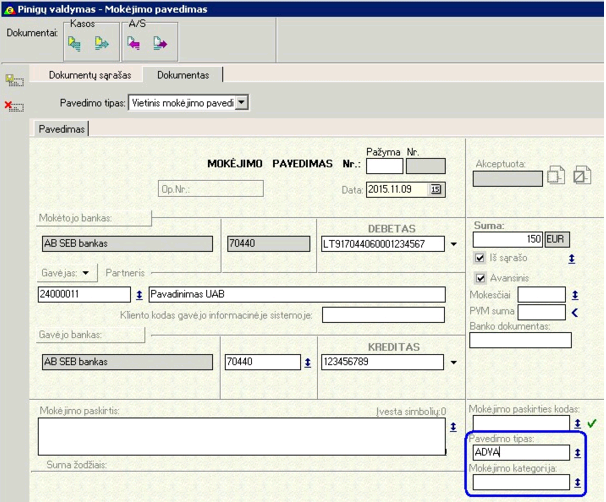
Task: Click lookup arrow beside Mokesčiai field
Action: click(x=575, y=295)
